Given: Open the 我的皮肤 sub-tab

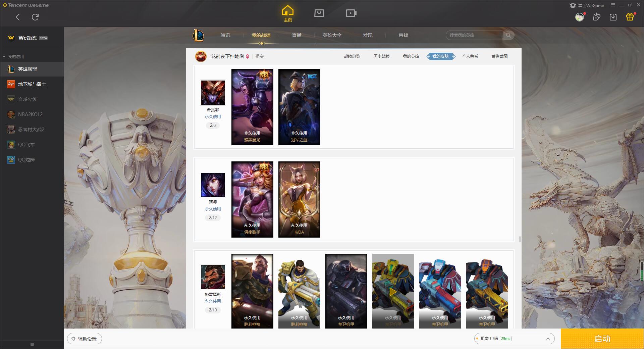Looking at the screenshot, I should pos(441,56).
